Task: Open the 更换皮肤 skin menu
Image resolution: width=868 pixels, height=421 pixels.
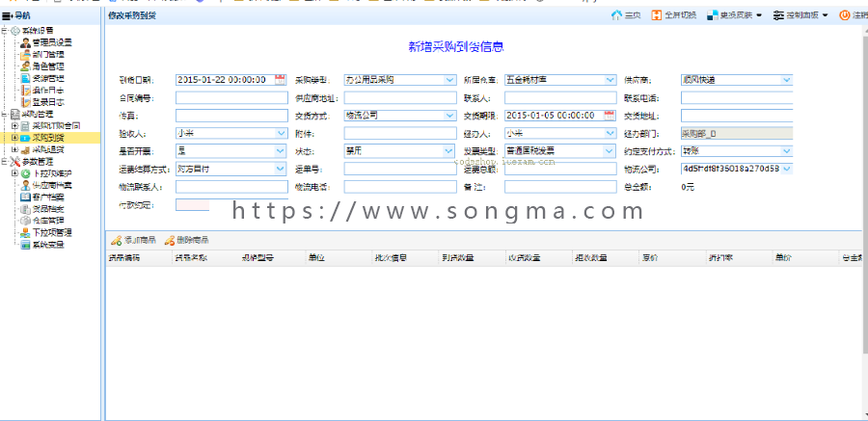Action: [x=734, y=15]
